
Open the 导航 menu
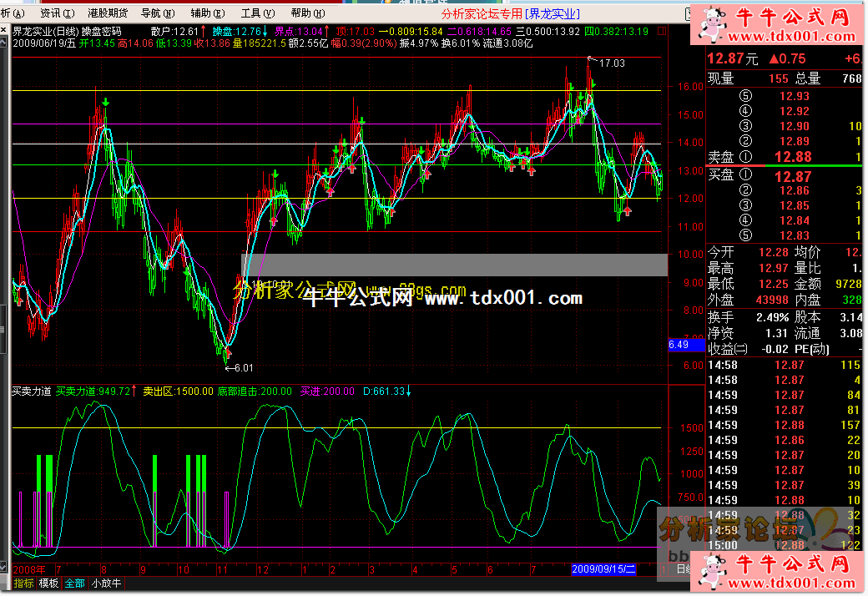pos(156,13)
